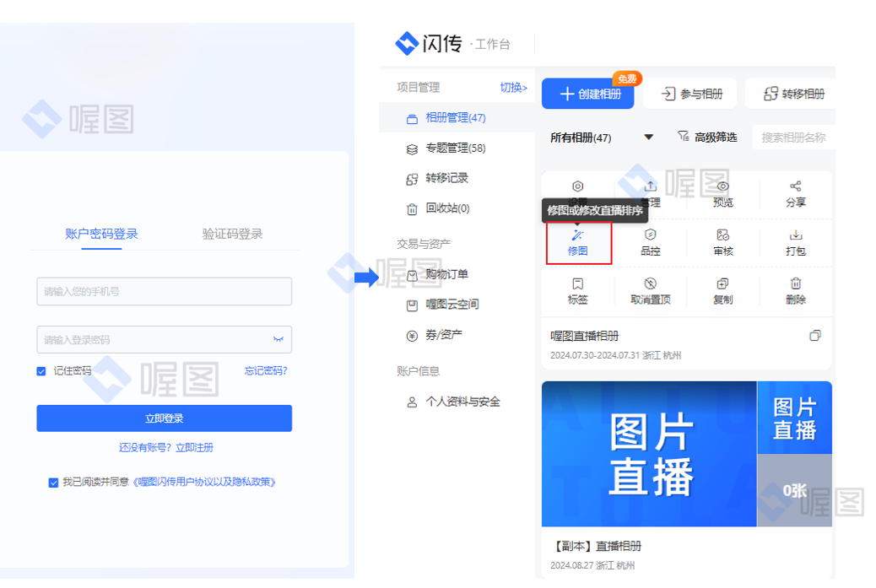Image resolution: width=876 pixels, height=588 pixels.
Task: Open 高级筛选 filter
Action: point(707,137)
